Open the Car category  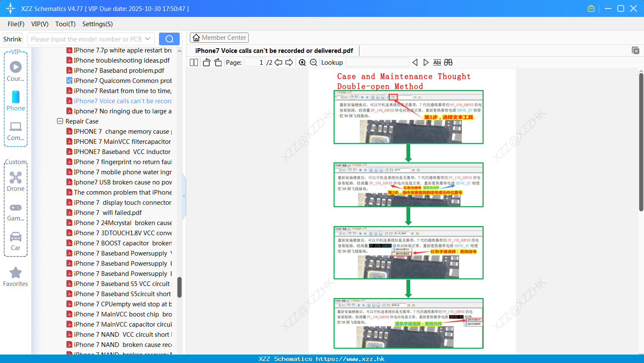pyautogui.click(x=16, y=241)
